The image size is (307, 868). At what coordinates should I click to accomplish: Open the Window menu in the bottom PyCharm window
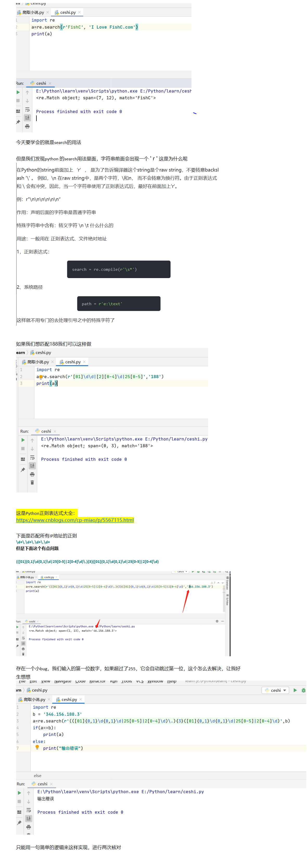click(x=155, y=681)
